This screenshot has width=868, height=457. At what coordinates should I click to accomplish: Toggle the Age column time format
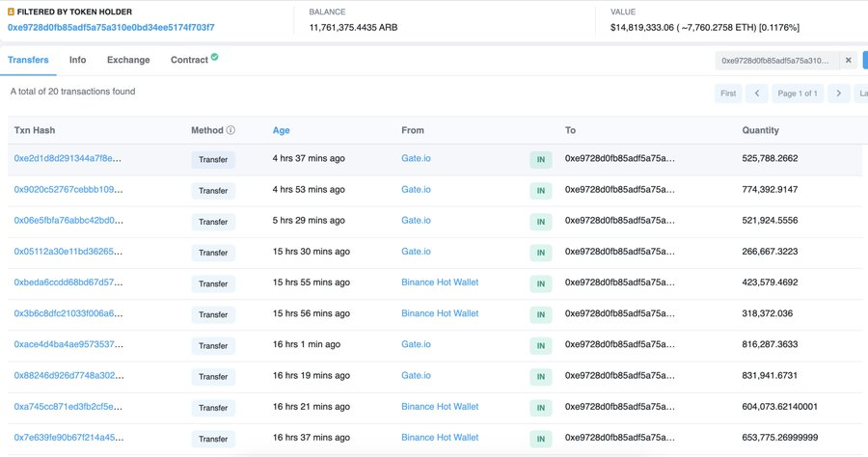[x=281, y=130]
